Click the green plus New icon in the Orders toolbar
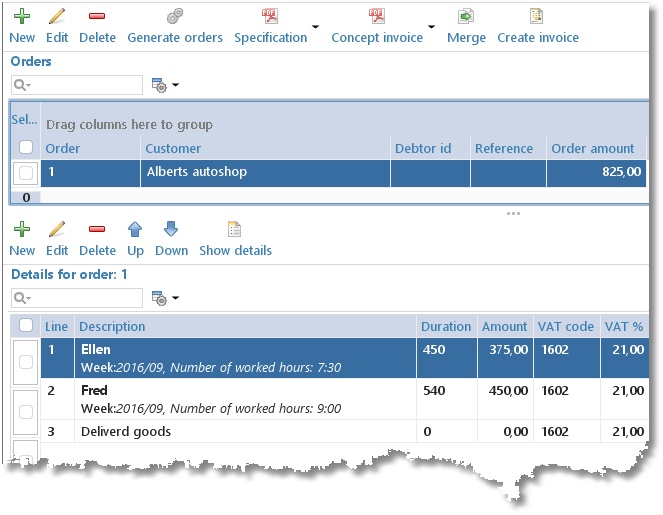The height and width of the screenshot is (515, 663). 22,16
